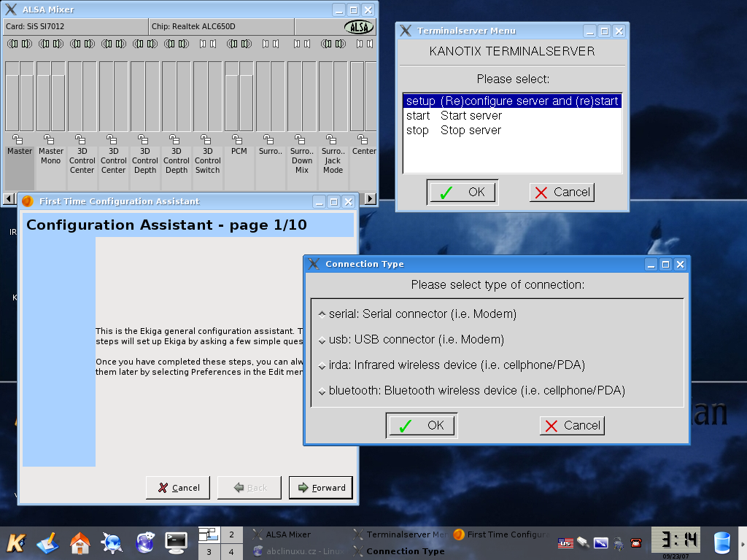This screenshot has width=747, height=560.
Task: Cancel the Connection Type dialog
Action: click(x=572, y=426)
